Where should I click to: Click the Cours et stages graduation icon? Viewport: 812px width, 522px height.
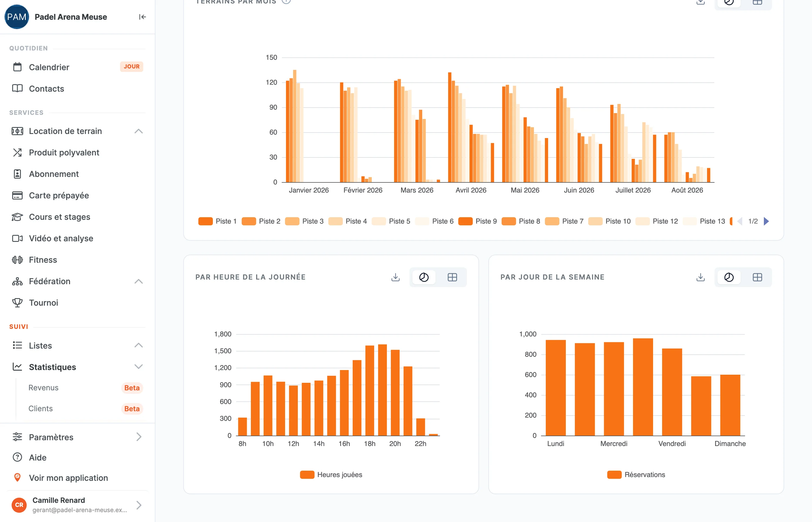click(x=17, y=217)
